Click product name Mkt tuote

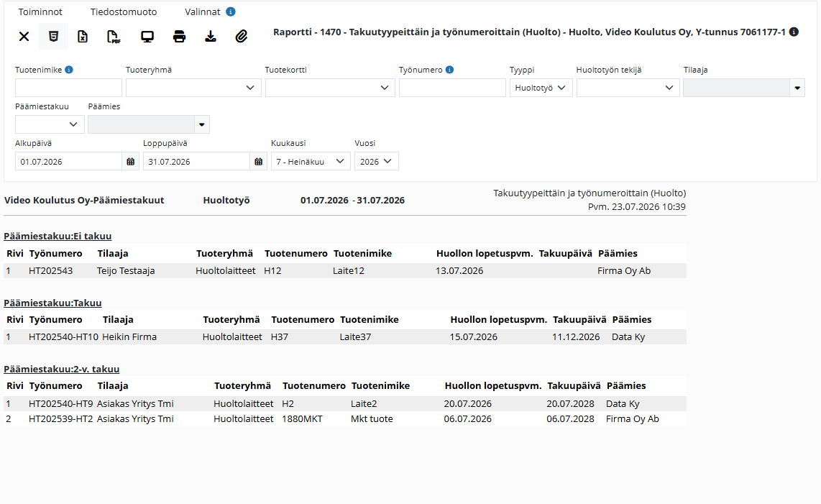pos(372,419)
